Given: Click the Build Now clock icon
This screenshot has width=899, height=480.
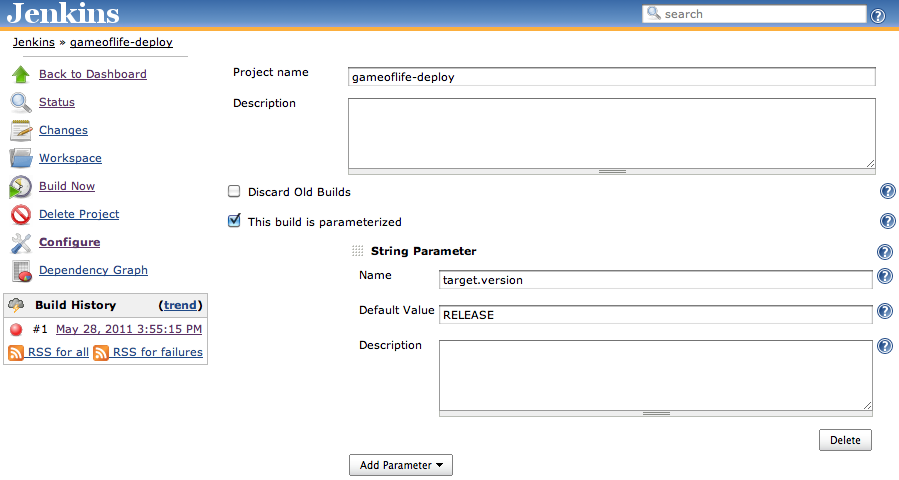Looking at the screenshot, I should click(x=21, y=187).
